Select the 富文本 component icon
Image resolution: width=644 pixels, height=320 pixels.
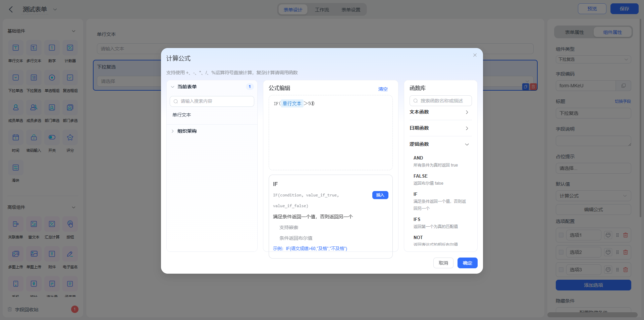click(x=34, y=224)
